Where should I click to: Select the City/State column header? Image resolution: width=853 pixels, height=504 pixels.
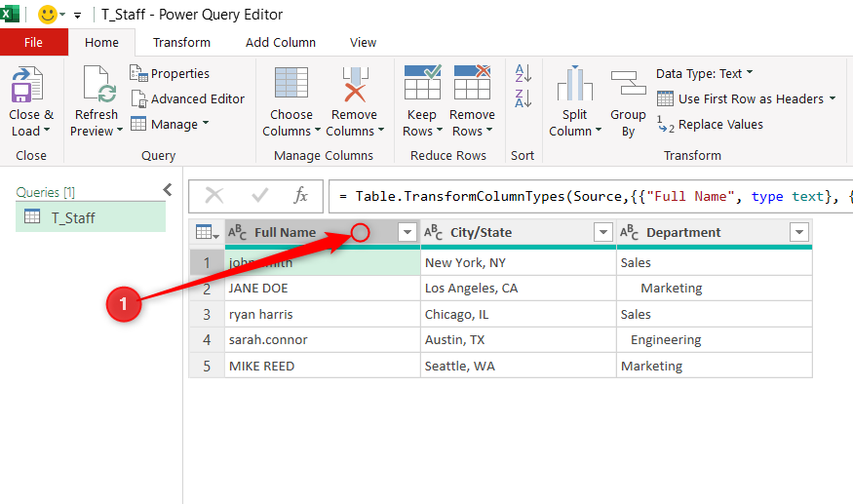point(519,232)
